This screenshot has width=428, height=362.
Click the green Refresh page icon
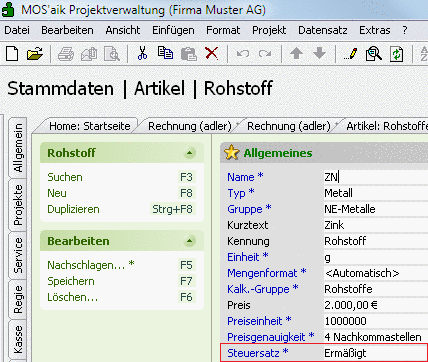[x=396, y=54]
